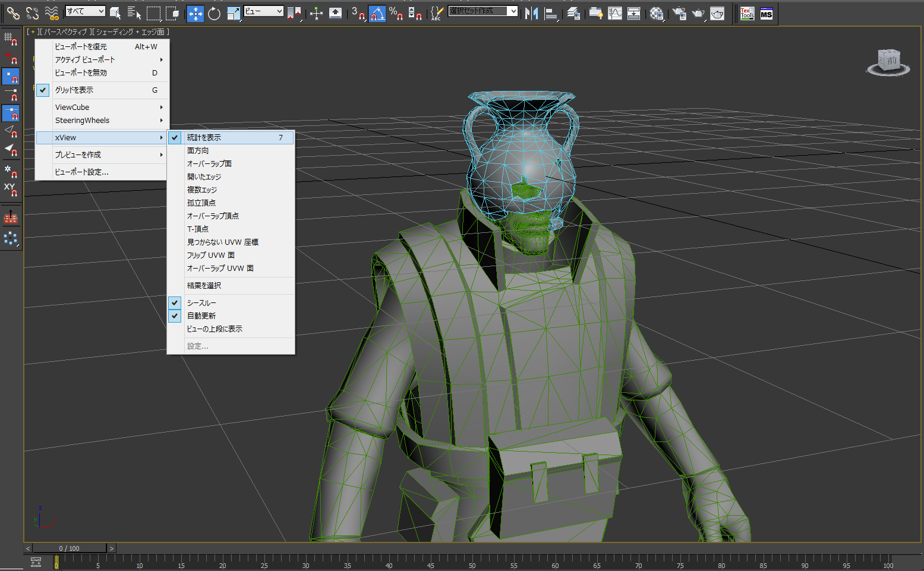This screenshot has height=571, width=924.
Task: Toggle the グリッドを表示 checkbox item
Action: (74, 90)
